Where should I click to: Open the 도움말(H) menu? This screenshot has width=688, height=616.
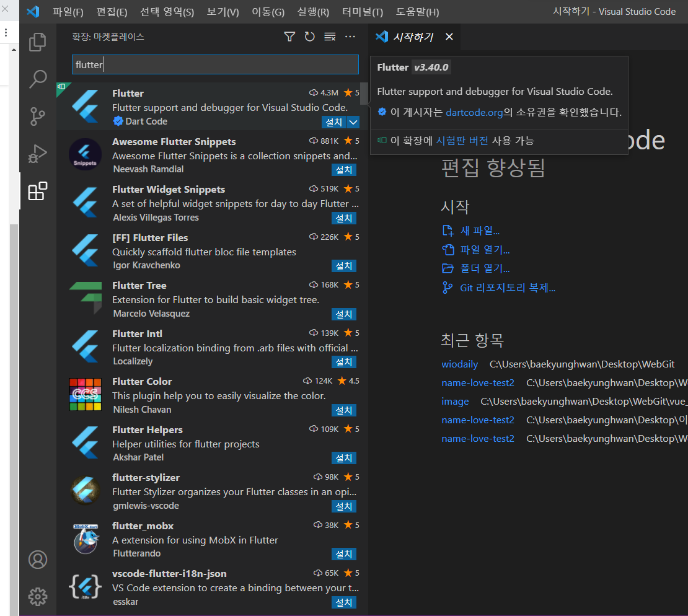click(x=417, y=12)
